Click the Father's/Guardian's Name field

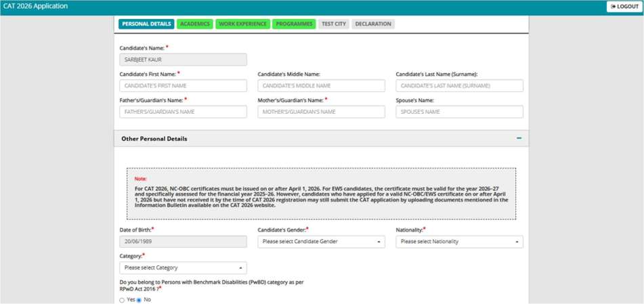tap(184, 112)
